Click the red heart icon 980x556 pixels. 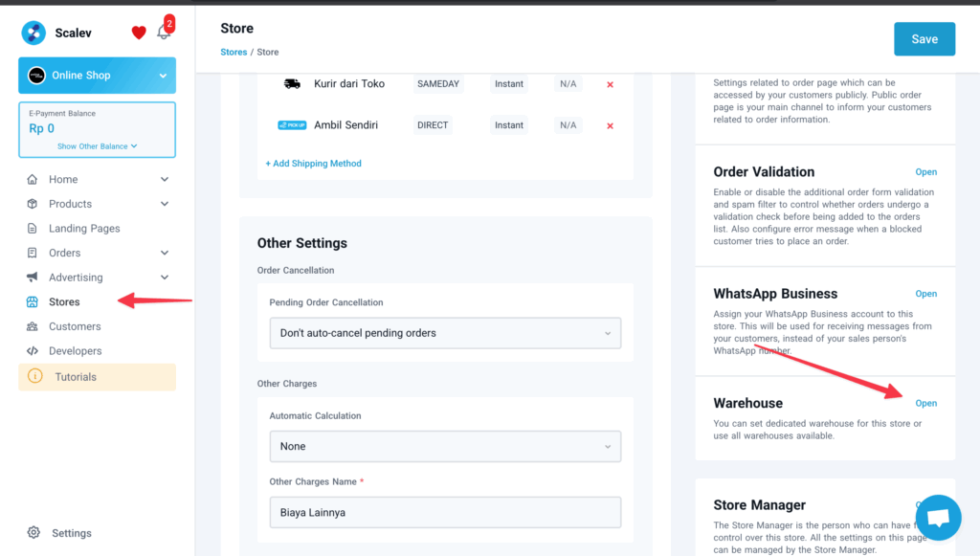pos(139,33)
